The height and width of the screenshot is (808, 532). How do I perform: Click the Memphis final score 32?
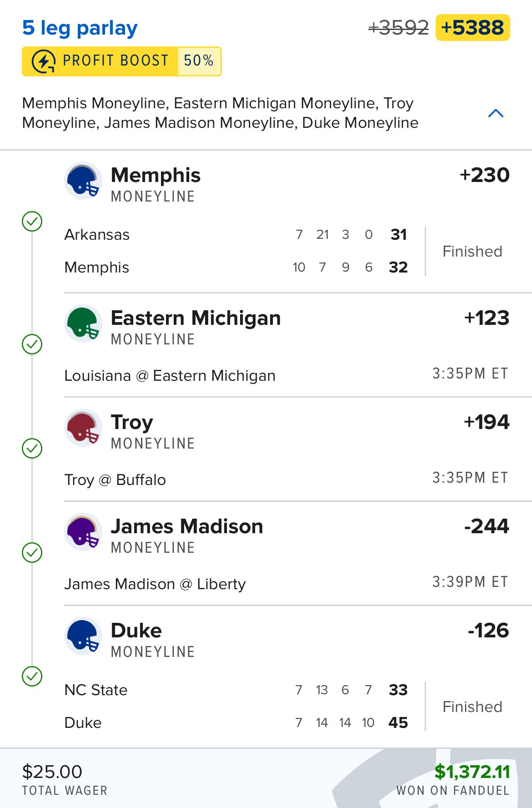(398, 267)
